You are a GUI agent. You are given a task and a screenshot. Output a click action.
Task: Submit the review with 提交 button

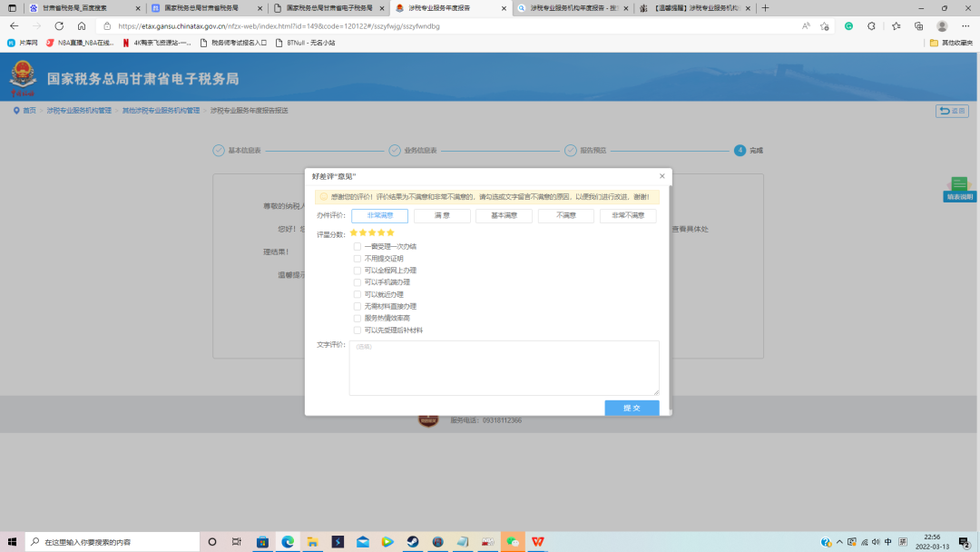[632, 409]
